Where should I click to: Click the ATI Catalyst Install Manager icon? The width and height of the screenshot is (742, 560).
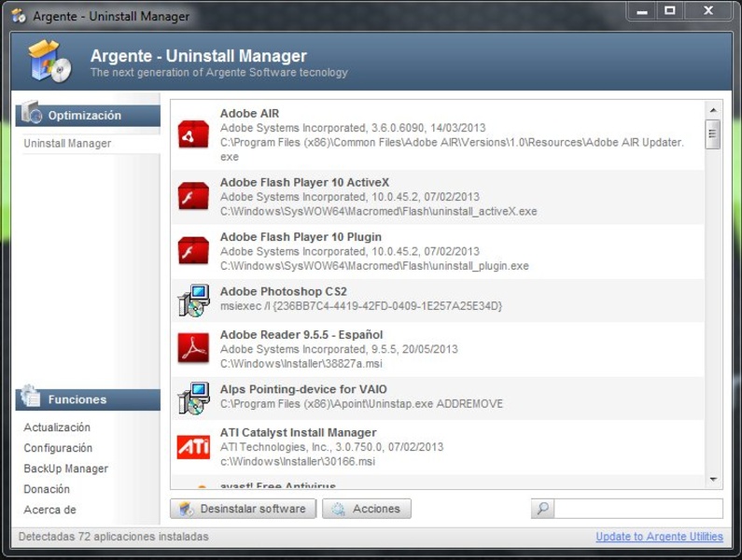(193, 446)
